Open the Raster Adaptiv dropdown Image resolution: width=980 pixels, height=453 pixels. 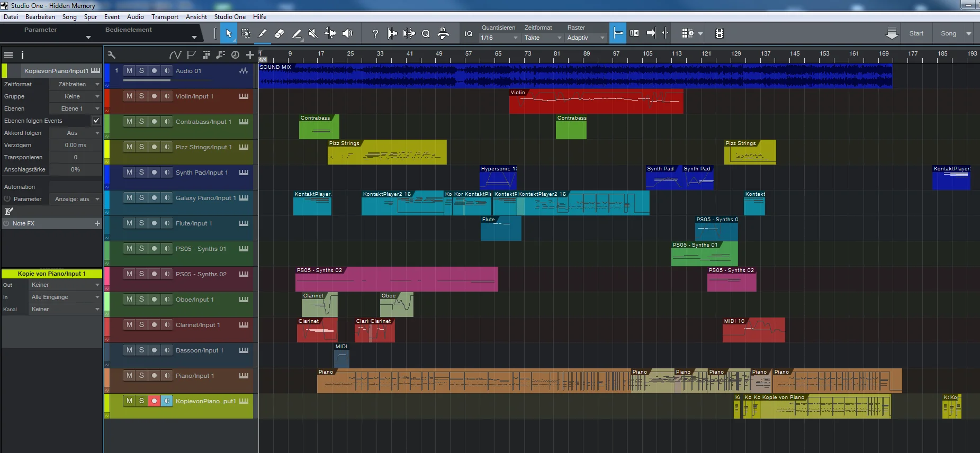[586, 38]
